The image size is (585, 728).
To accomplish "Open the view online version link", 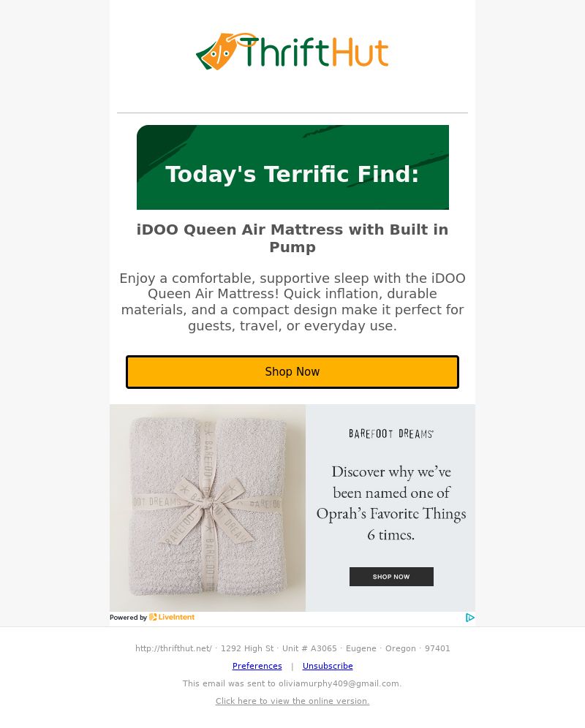I will [x=292, y=701].
